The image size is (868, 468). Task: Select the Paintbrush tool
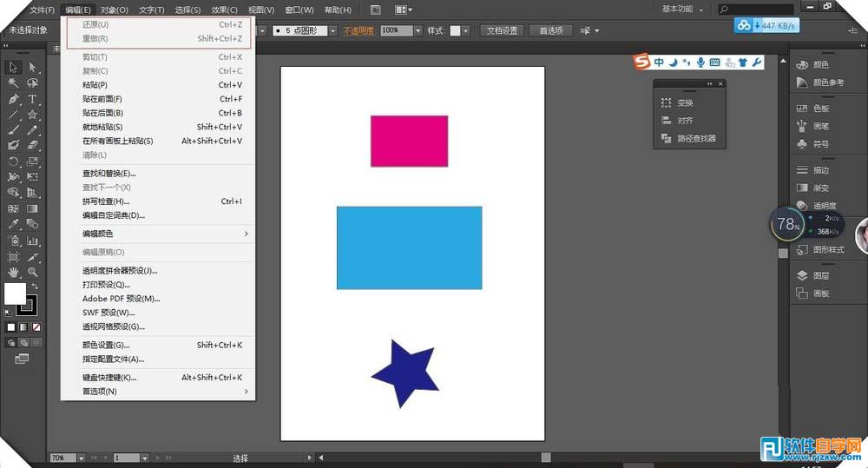13,130
